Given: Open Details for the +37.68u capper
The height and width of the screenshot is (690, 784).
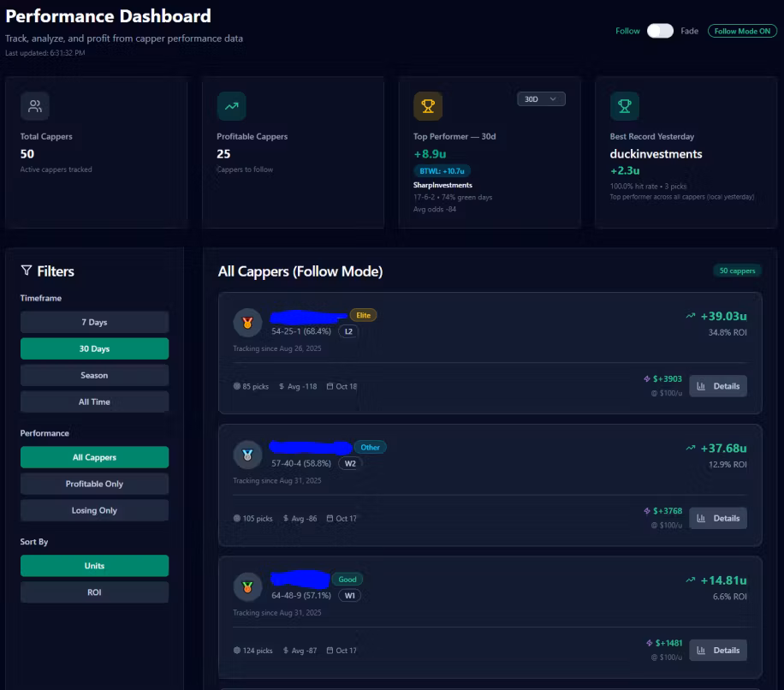Looking at the screenshot, I should [718, 518].
